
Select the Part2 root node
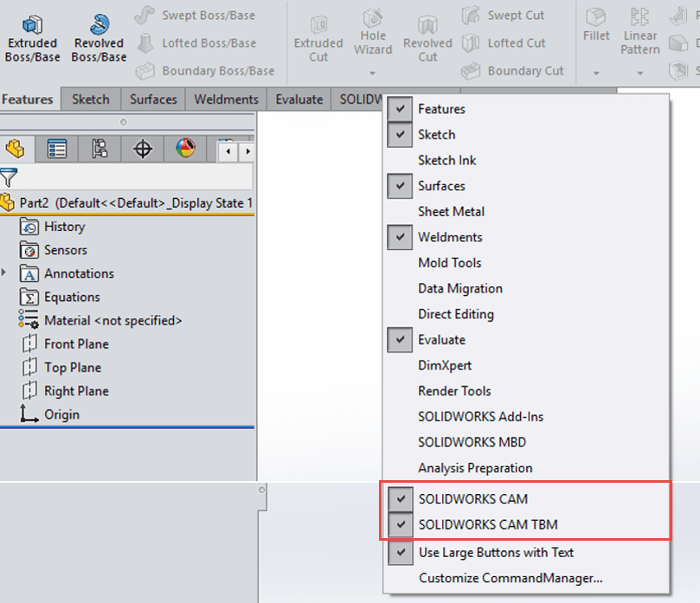point(127,203)
